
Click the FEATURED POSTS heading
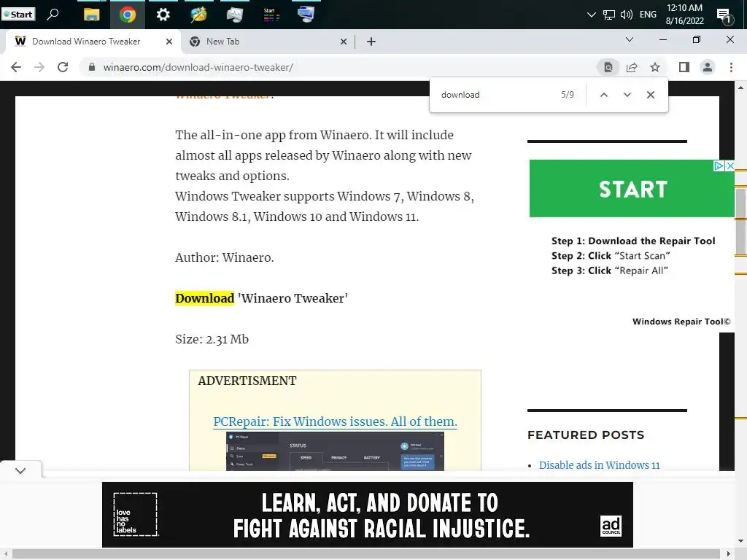pos(586,435)
